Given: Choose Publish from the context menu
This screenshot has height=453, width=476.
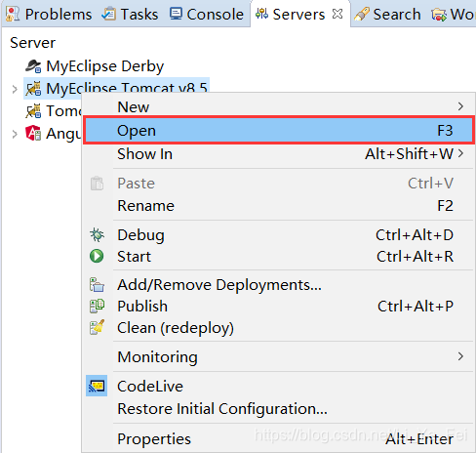Looking at the screenshot, I should point(278,307).
